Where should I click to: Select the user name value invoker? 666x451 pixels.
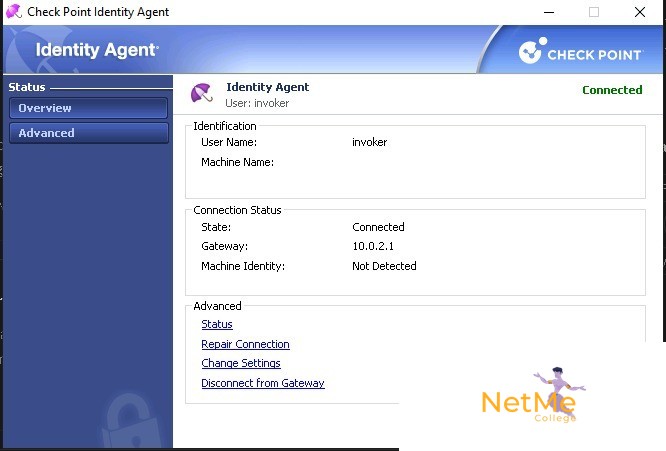point(370,142)
